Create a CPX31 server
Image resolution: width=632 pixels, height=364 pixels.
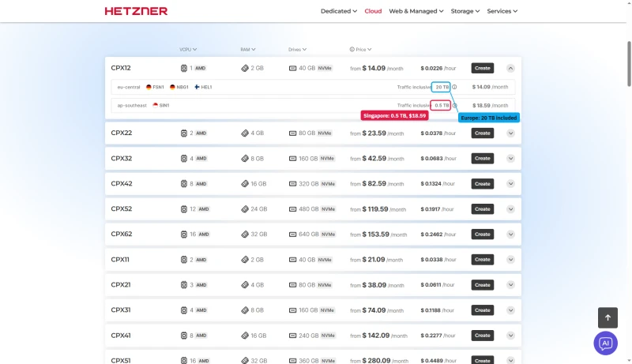483,310
